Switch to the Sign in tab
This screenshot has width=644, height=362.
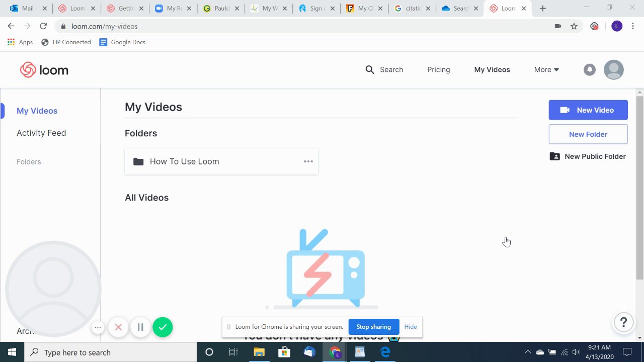316,9
